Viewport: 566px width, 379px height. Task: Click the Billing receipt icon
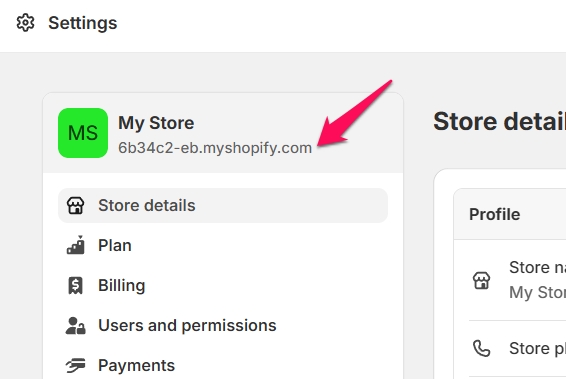click(x=75, y=285)
